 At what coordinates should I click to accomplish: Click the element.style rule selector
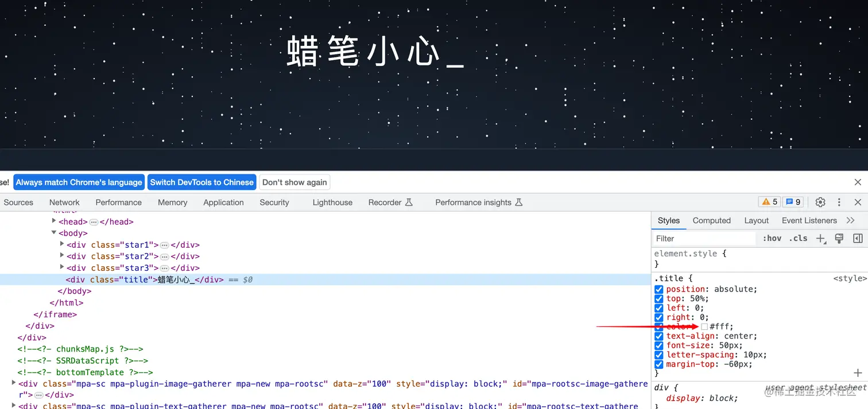(686, 253)
